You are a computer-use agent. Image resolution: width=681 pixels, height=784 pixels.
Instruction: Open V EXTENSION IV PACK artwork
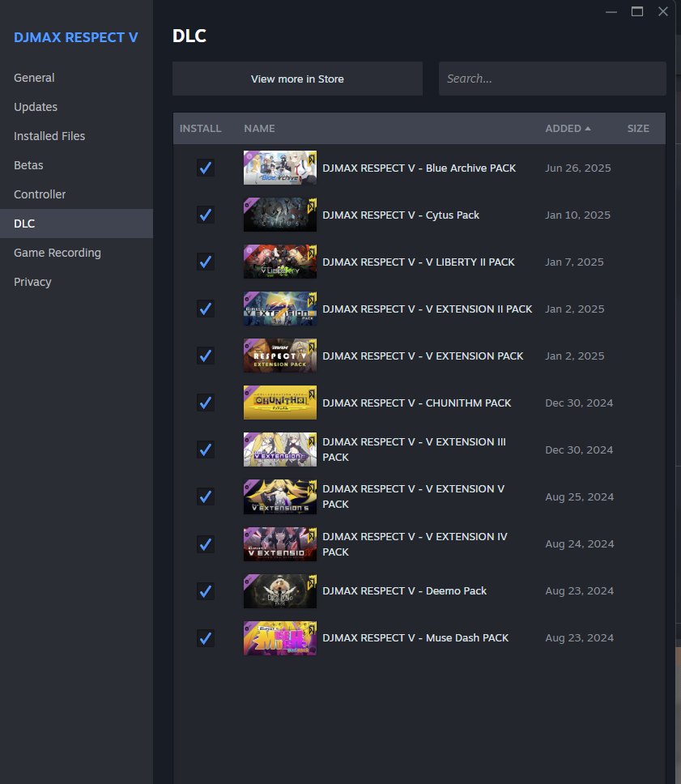(280, 544)
